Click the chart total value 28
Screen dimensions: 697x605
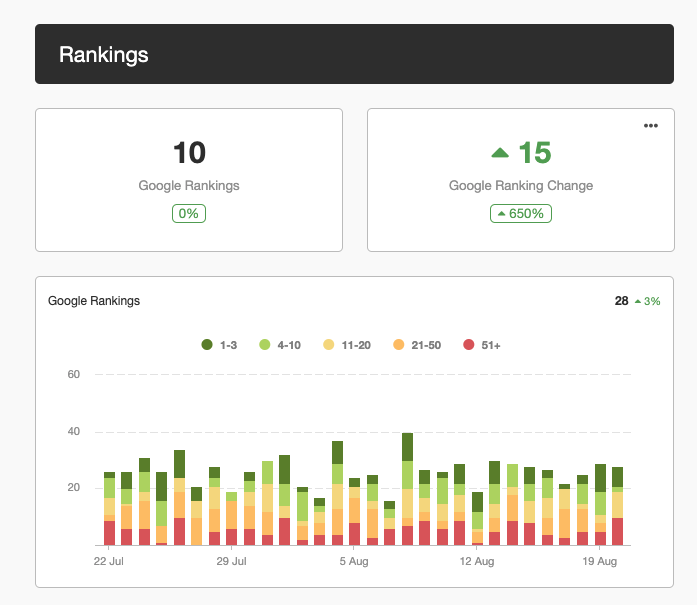[621, 301]
